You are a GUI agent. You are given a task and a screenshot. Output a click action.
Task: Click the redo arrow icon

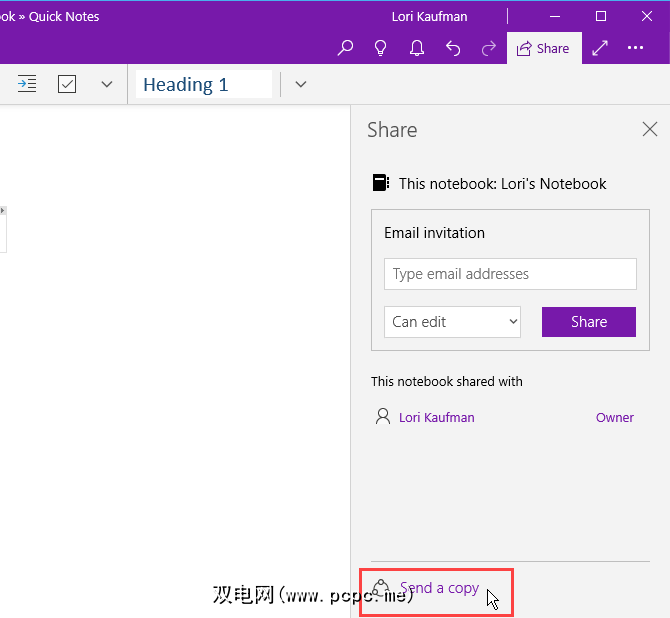tap(488, 48)
